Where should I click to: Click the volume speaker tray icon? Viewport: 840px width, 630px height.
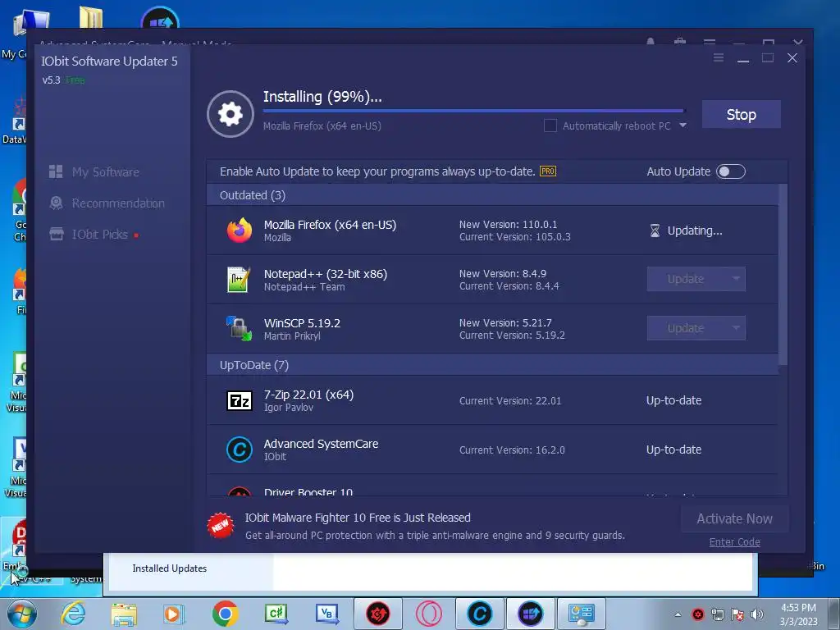[757, 614]
